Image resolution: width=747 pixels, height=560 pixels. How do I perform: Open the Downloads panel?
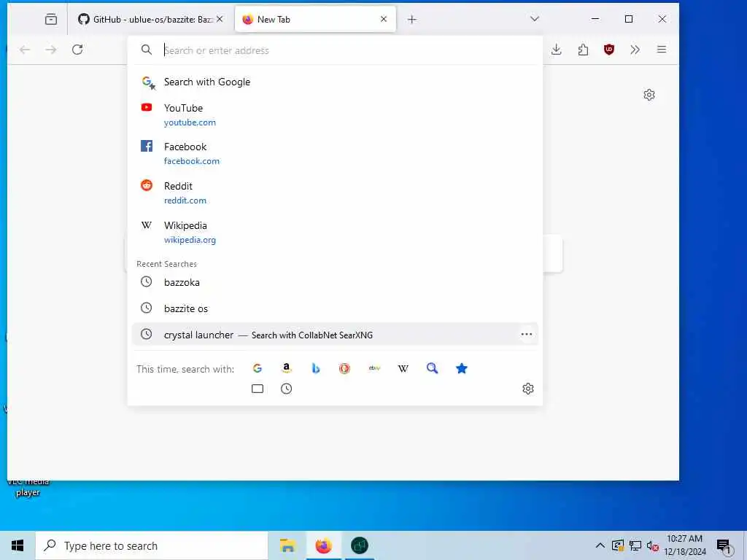pyautogui.click(x=557, y=50)
